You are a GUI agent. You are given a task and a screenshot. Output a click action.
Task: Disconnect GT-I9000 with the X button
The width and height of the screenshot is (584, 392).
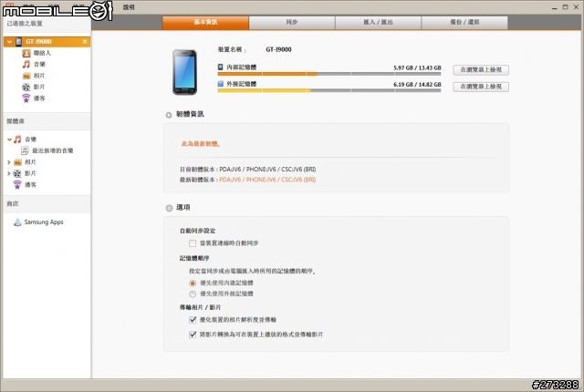(x=85, y=42)
